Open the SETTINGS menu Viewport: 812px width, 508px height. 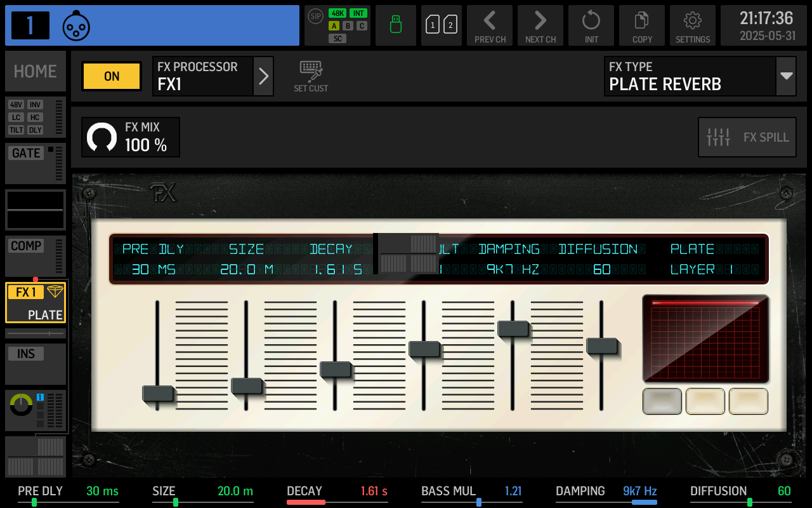pos(692,25)
